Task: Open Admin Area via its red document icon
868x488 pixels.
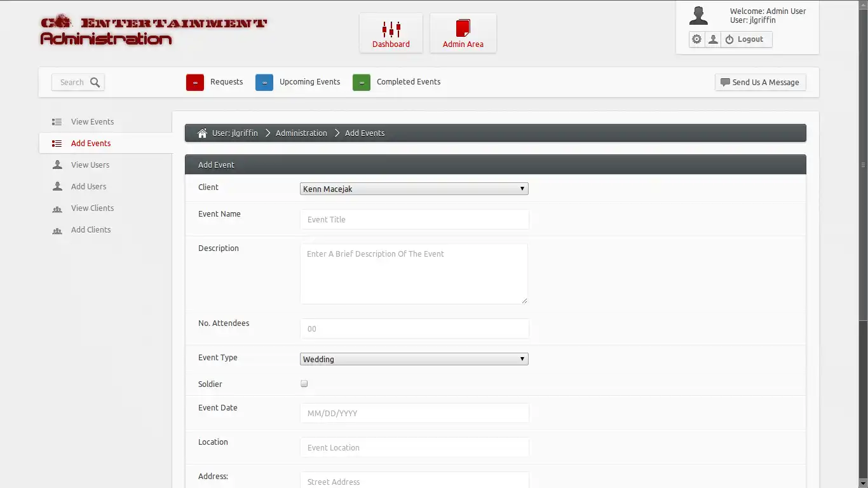Action: [463, 29]
